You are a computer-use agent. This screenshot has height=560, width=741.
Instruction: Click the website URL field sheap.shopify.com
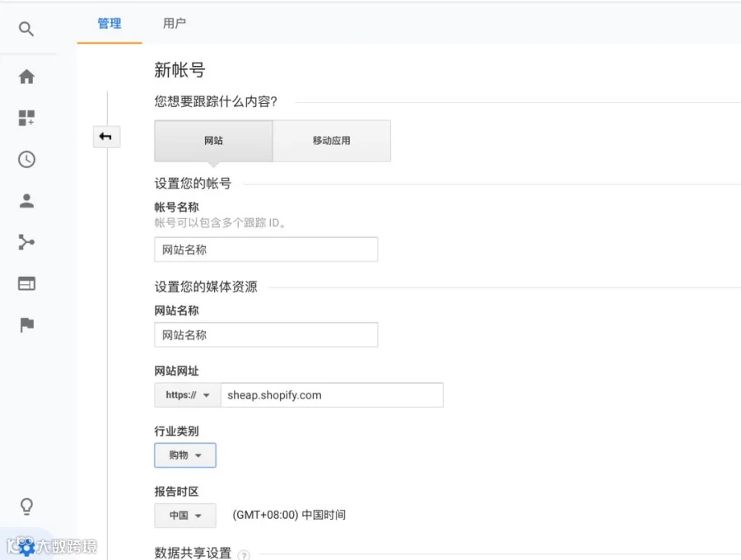click(332, 395)
